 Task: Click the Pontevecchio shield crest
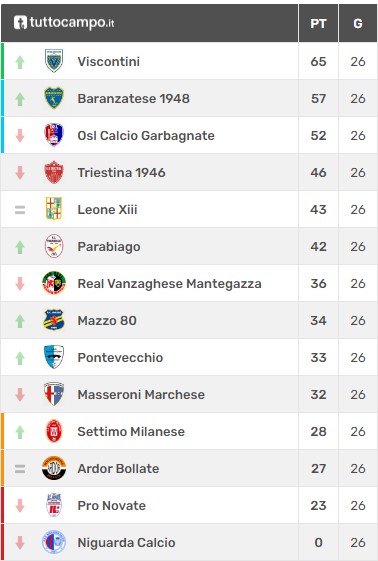pyautogui.click(x=54, y=357)
